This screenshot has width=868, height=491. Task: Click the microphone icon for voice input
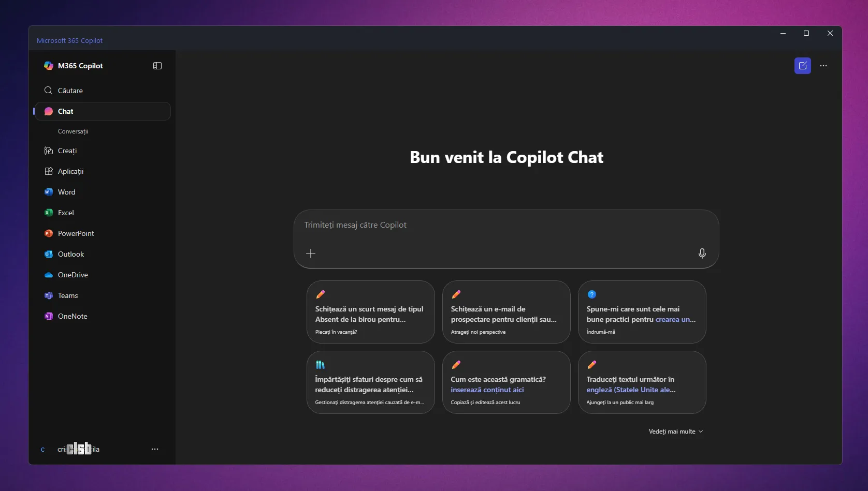coord(702,254)
